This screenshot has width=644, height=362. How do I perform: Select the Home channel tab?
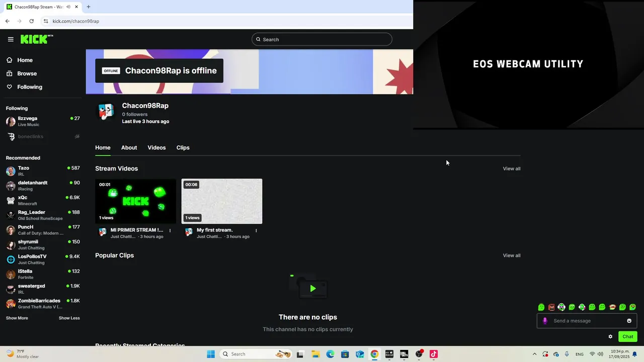click(103, 148)
